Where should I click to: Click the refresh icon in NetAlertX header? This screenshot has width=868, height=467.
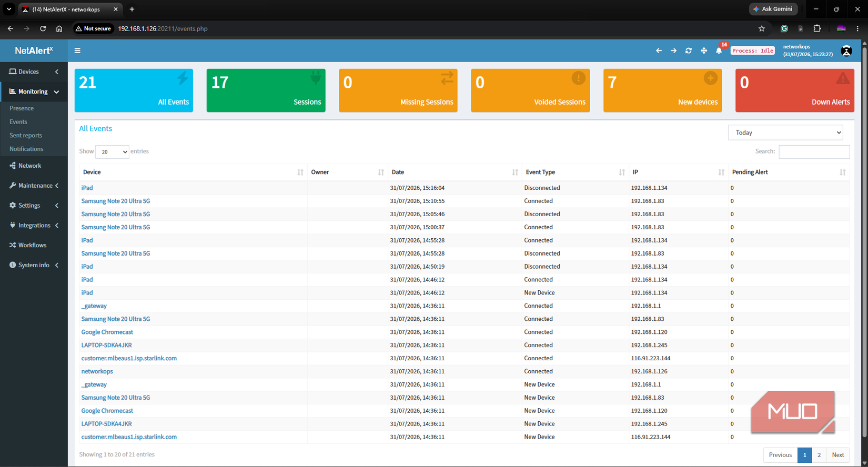click(x=689, y=50)
